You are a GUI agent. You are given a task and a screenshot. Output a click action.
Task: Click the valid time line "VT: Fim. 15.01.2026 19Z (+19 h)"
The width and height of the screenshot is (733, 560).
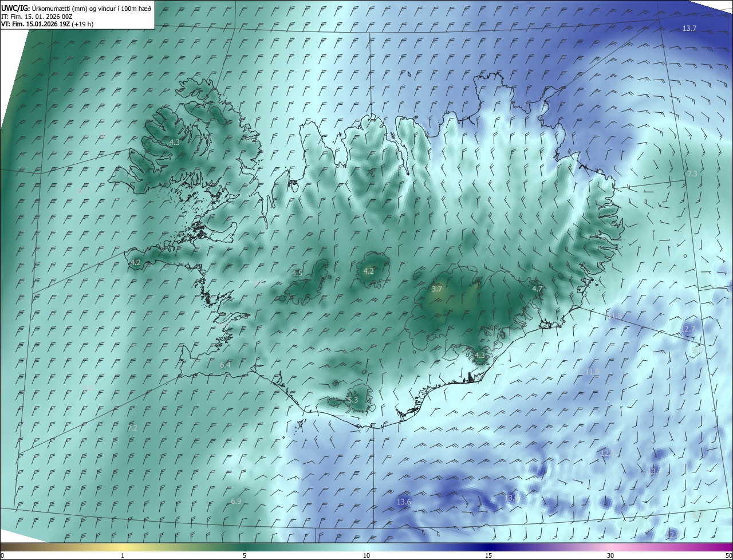coord(48,24)
